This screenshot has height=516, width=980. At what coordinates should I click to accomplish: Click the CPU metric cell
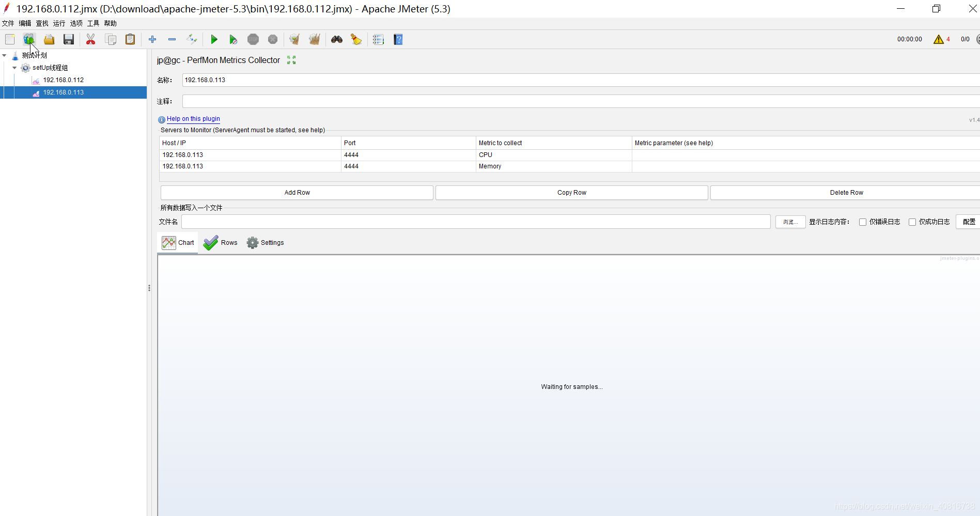[x=554, y=155]
